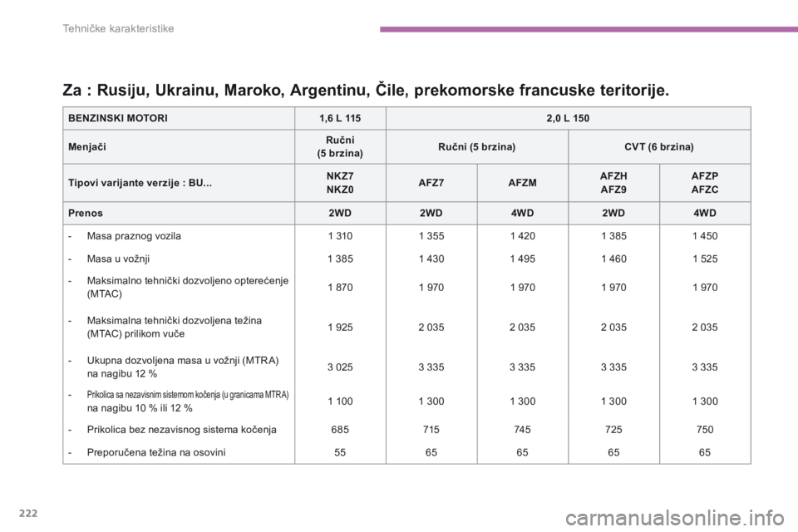Viewport: 798px width, 532px height.
Task: Click 'Maksimalna tehnički dozvoljena težina (MTAC) prilikom vuče'
Action: pos(174,327)
